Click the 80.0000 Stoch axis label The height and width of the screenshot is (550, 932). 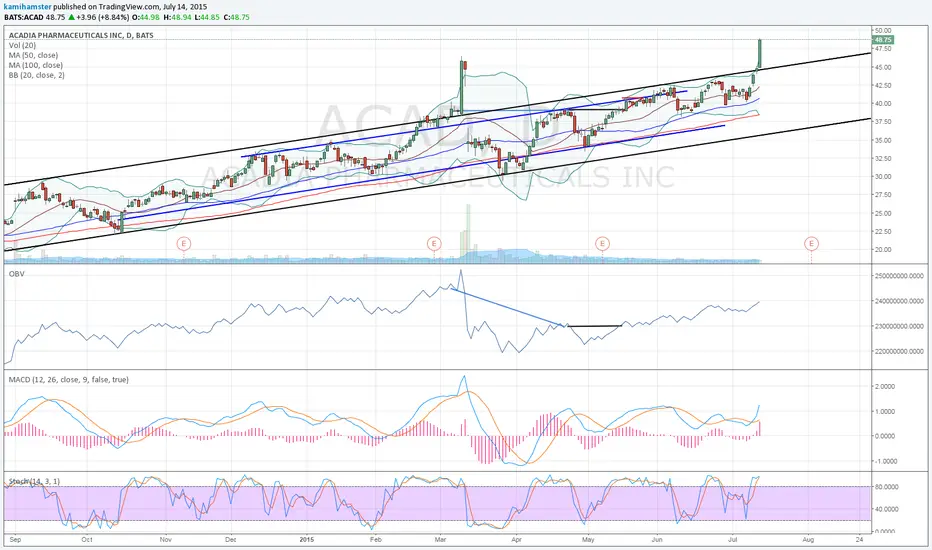click(x=886, y=486)
